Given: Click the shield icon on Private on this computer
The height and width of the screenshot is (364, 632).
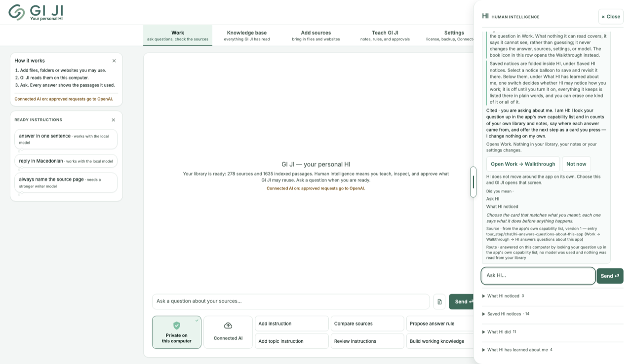Looking at the screenshot, I should (x=177, y=326).
